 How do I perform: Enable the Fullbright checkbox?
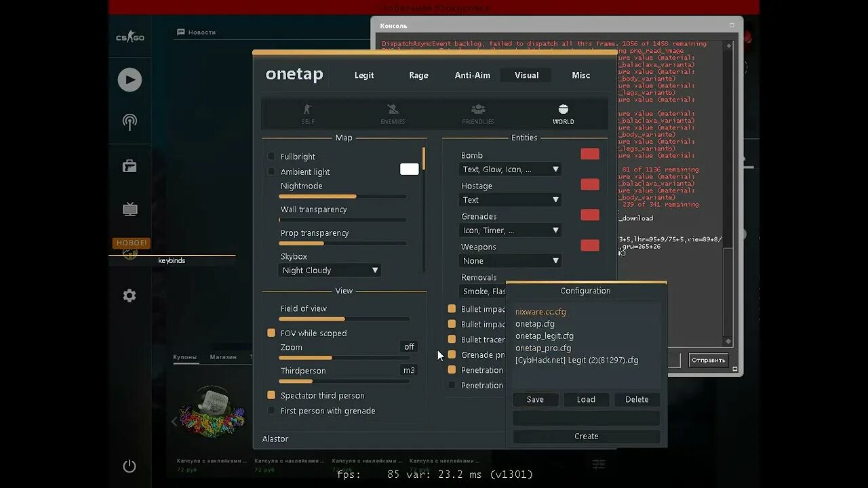[x=271, y=157]
